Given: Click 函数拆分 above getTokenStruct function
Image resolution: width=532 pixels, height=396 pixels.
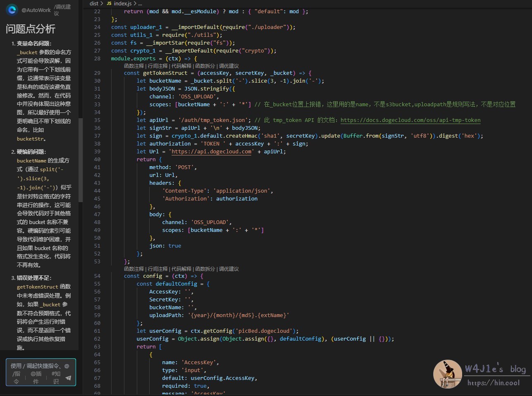Looking at the screenshot, I should coord(205,66).
